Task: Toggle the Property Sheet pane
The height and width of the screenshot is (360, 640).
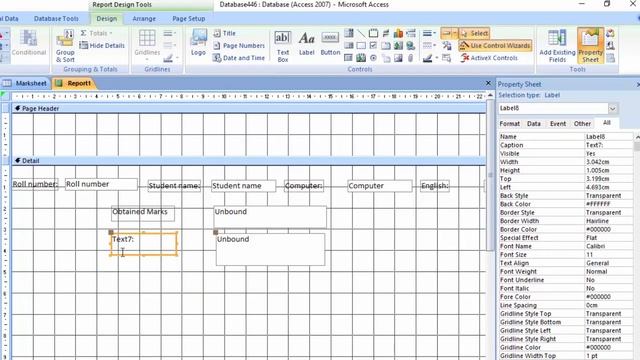Action: 590,46
